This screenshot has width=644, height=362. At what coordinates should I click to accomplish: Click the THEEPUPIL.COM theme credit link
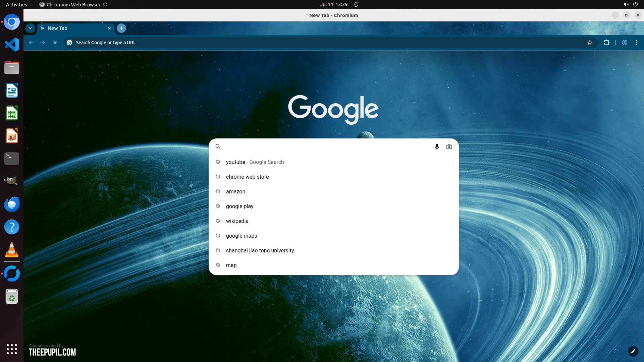click(x=52, y=352)
